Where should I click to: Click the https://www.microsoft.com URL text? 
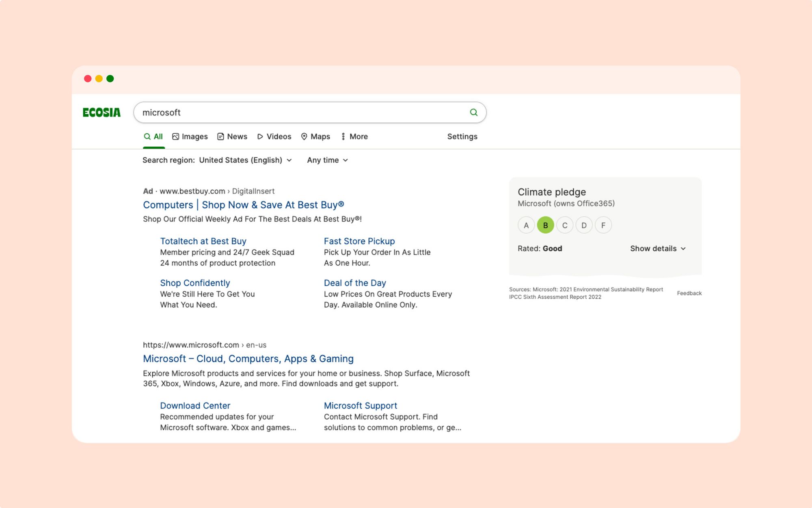[x=191, y=345]
